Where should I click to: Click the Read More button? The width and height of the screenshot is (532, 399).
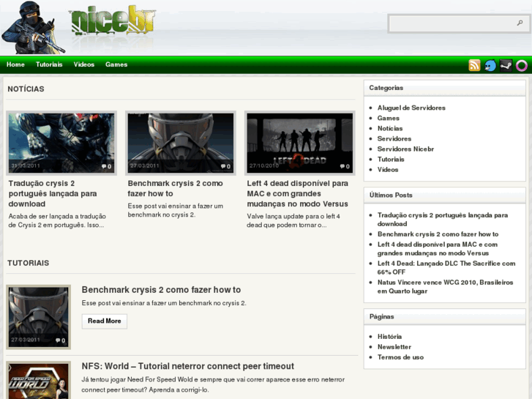(x=105, y=321)
